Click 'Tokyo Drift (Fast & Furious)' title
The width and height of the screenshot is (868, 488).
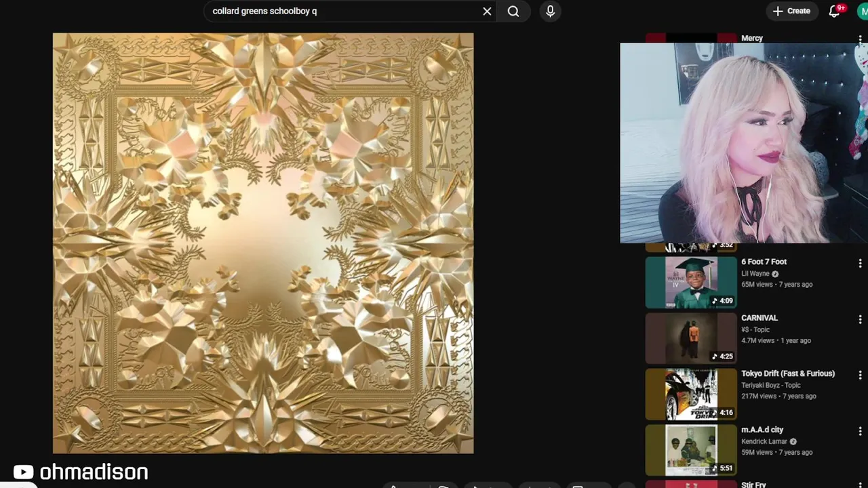point(787,373)
